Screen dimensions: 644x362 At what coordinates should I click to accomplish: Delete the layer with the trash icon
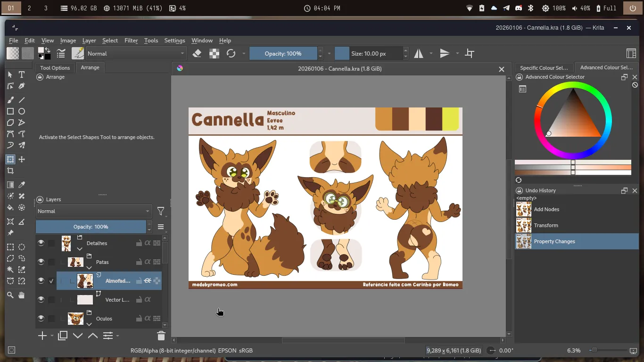point(161,336)
